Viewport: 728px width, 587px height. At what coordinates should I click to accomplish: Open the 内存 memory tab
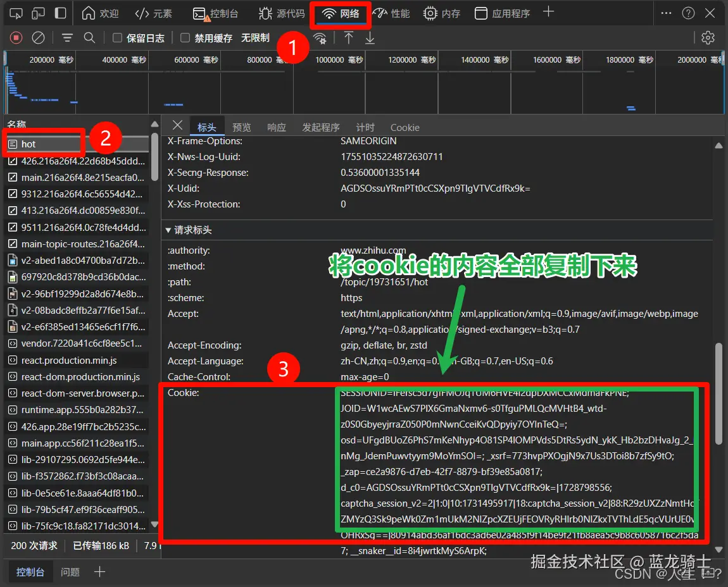442,13
